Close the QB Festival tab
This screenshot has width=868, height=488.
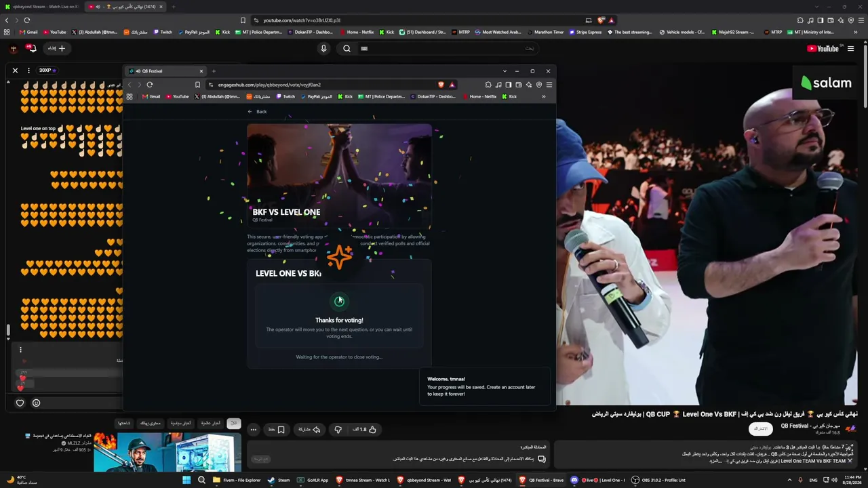(201, 71)
